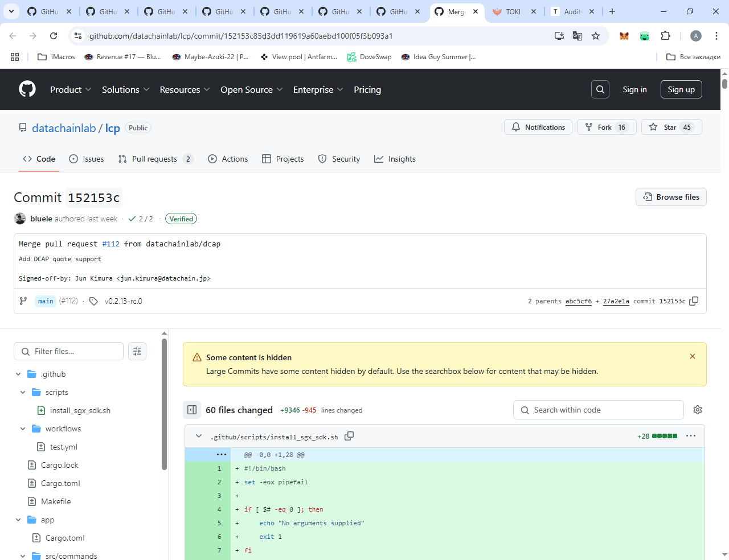Open parent commit 27a2e1a
This screenshot has width=729, height=560.
point(616,301)
